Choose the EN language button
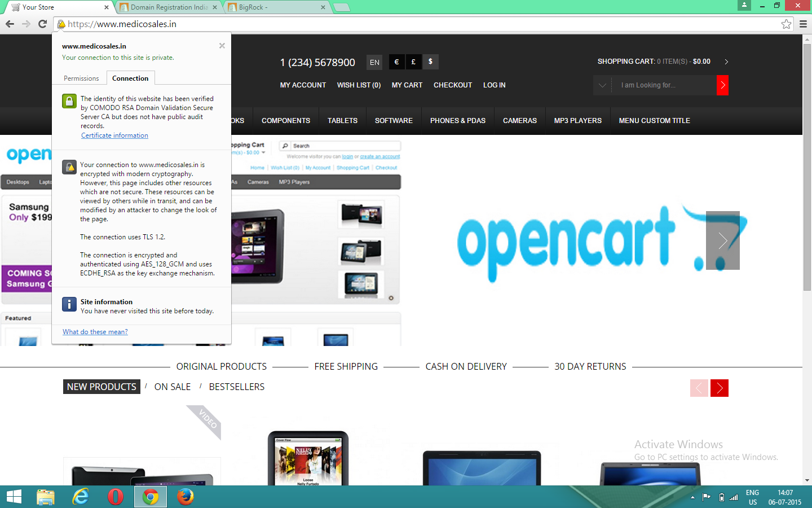Image resolution: width=812 pixels, height=508 pixels. (374, 62)
